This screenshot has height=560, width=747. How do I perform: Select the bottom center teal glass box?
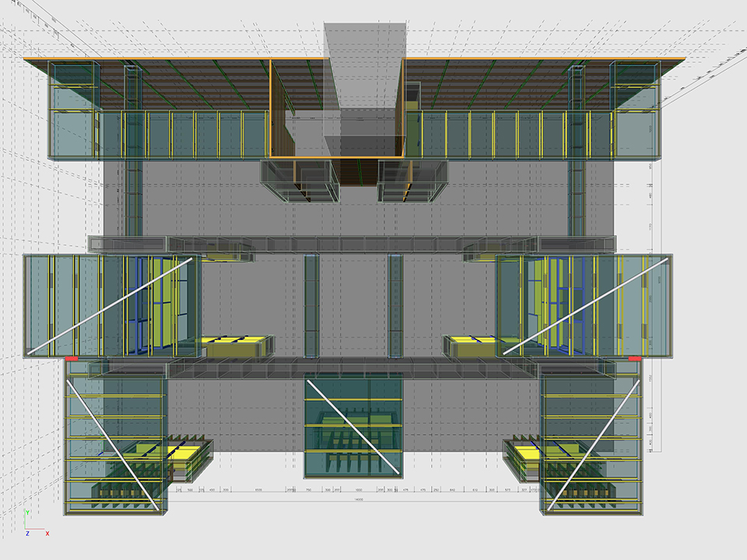(x=353, y=425)
